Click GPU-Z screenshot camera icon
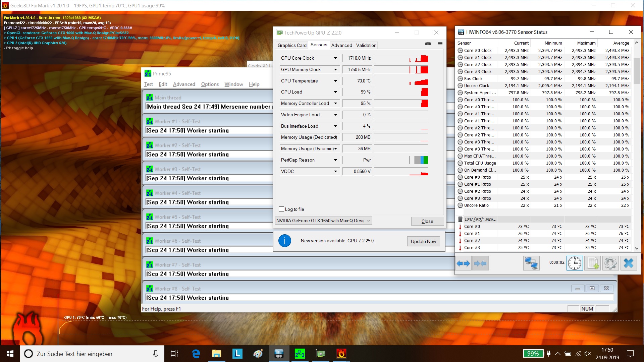 coord(428,44)
